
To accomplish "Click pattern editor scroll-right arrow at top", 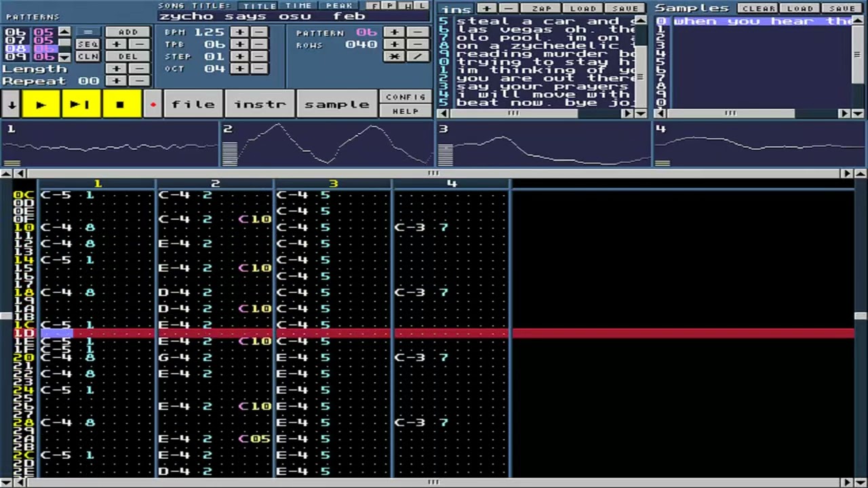I will (846, 174).
